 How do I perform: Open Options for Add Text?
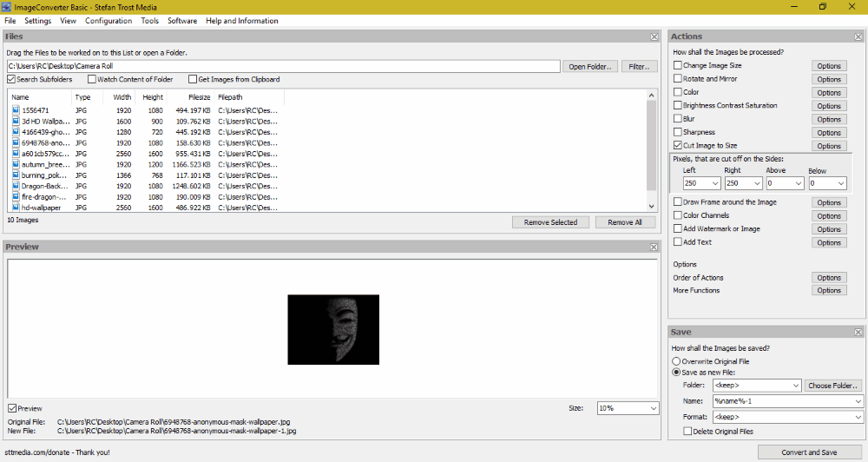pos(829,242)
